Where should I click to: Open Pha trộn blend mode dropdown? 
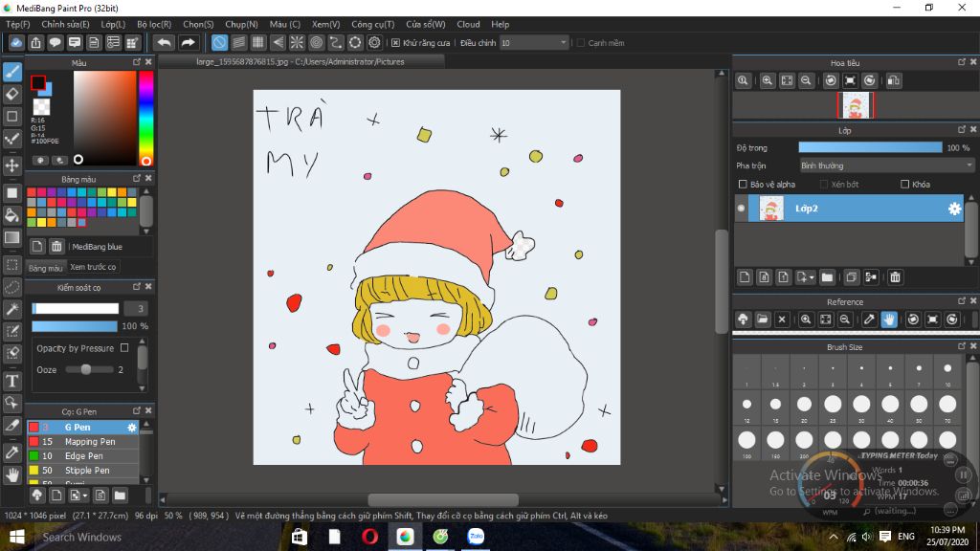pyautogui.click(x=887, y=165)
